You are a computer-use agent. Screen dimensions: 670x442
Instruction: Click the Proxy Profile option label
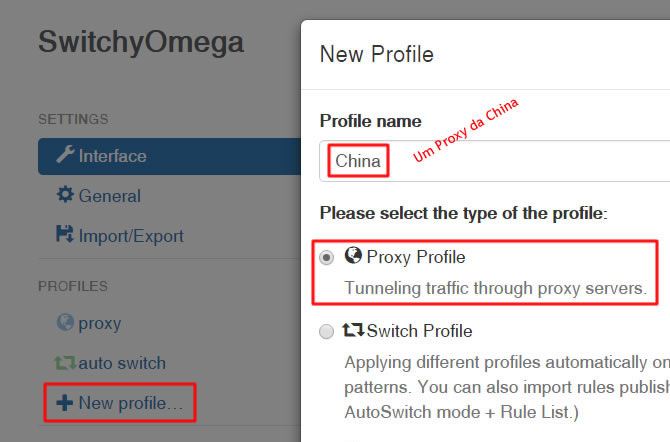(416, 257)
